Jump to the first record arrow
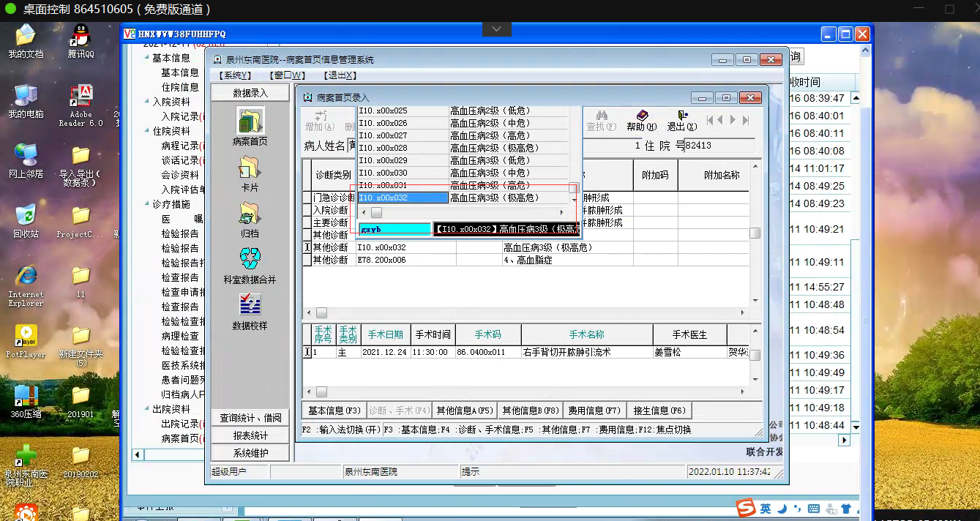This screenshot has width=980, height=521. (x=711, y=120)
